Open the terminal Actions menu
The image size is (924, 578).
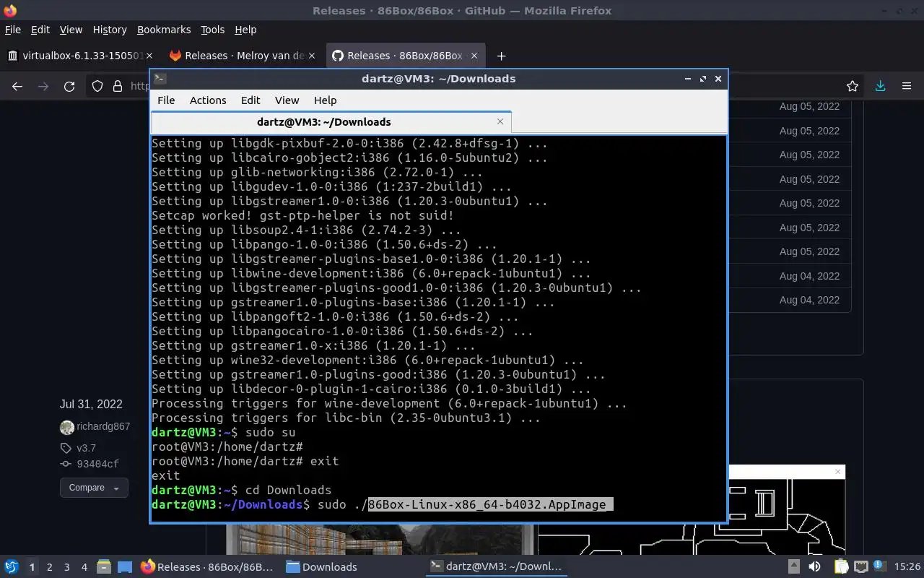[x=208, y=100]
